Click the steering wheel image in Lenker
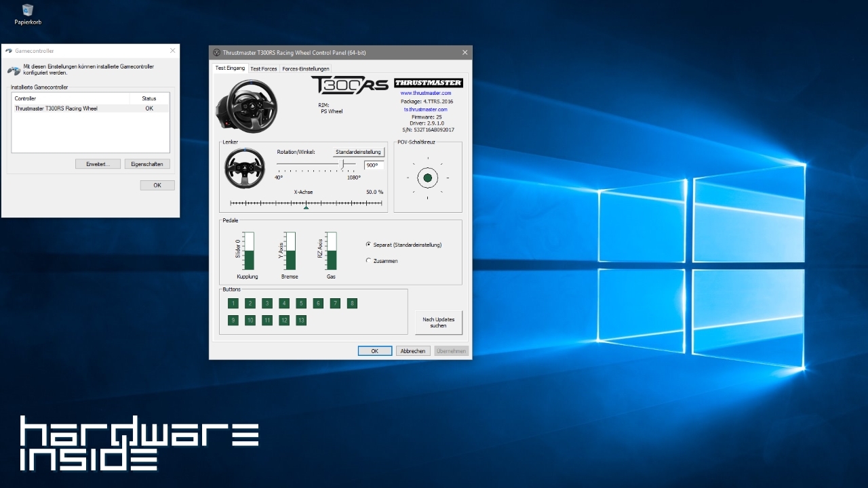Screen dimensions: 868x488 click(x=245, y=167)
